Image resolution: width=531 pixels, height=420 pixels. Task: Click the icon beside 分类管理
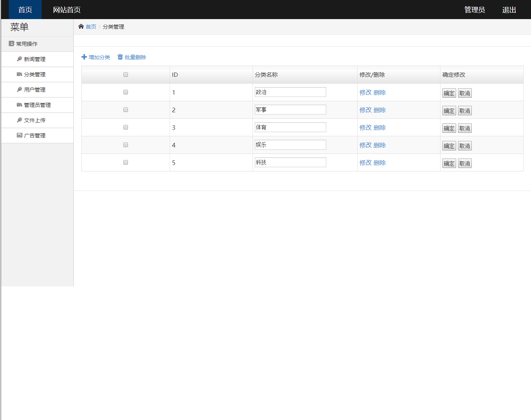click(19, 74)
